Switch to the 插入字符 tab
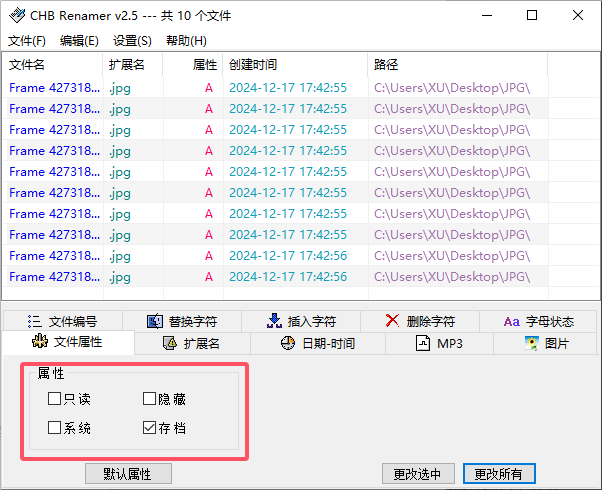The image size is (602, 490). pos(301,321)
